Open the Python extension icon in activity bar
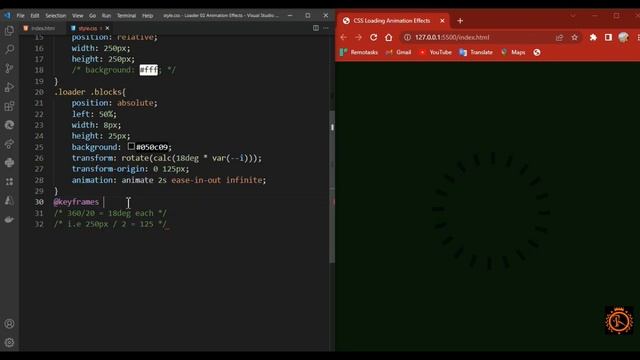640x360 pixels. 9,162
